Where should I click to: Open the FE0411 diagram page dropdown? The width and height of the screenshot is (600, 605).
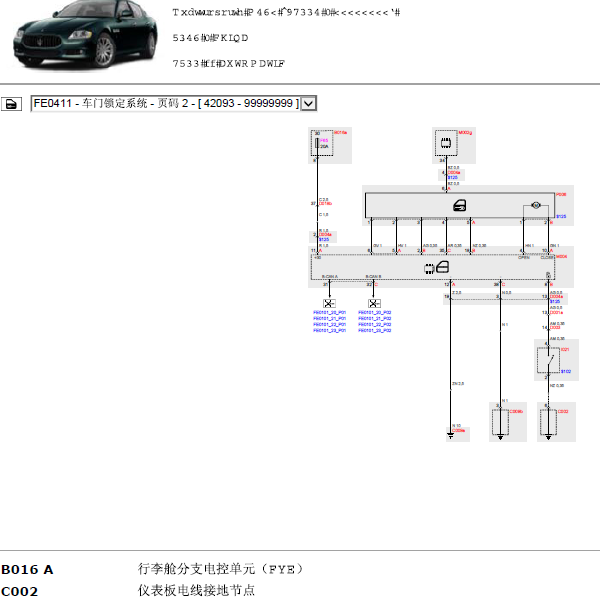pyautogui.click(x=174, y=103)
